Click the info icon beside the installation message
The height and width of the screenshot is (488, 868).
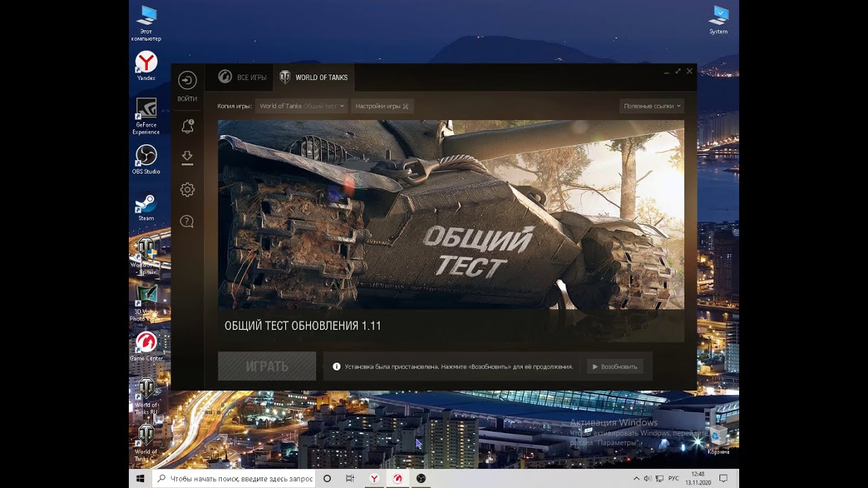point(336,367)
